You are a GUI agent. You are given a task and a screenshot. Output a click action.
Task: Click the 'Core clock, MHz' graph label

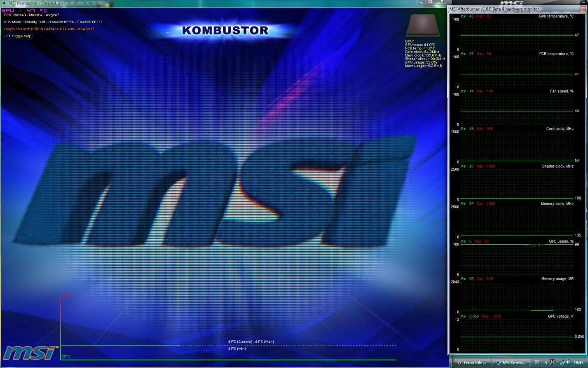(560, 129)
